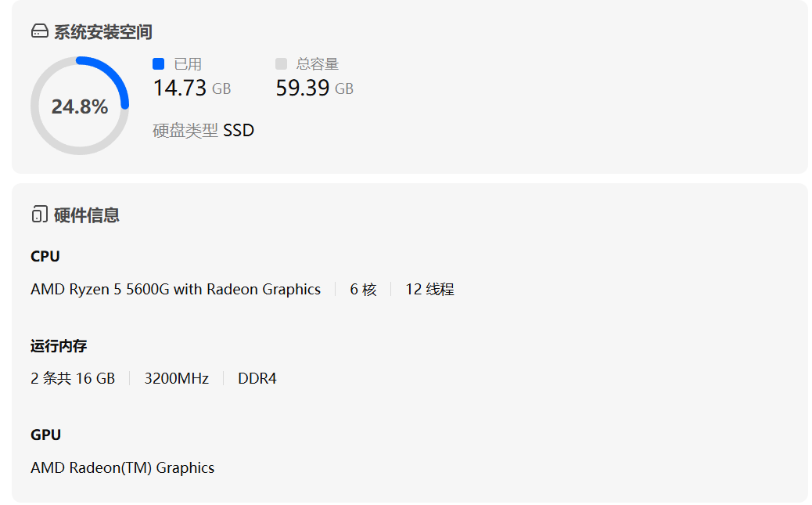
Task: Click the hardware icon beside 硬件信息
Action: coord(40,215)
